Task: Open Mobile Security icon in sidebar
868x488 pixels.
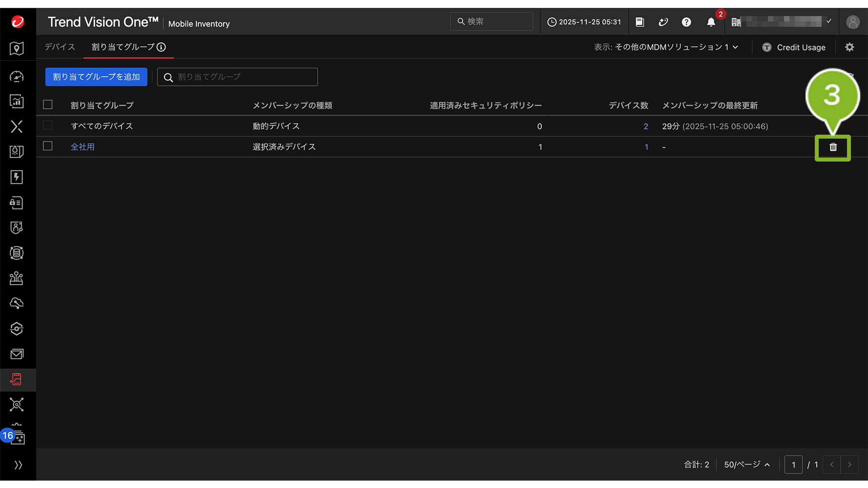Action: click(x=17, y=379)
